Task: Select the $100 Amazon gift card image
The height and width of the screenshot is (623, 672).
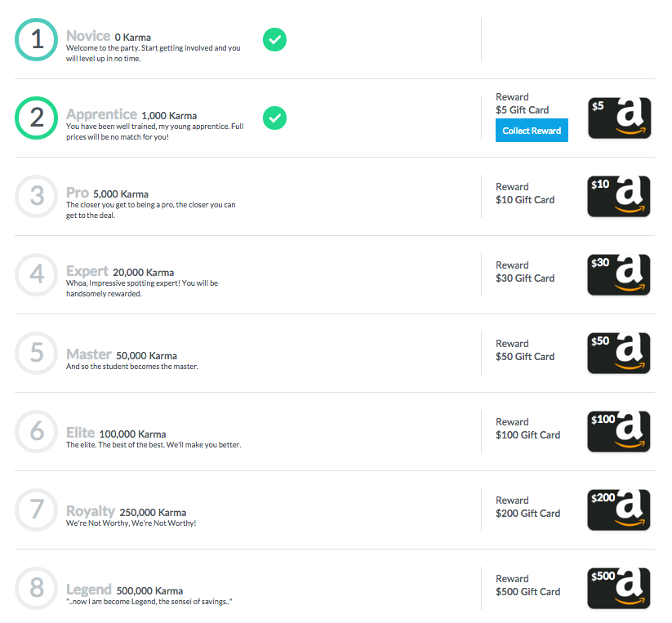Action: [x=618, y=431]
